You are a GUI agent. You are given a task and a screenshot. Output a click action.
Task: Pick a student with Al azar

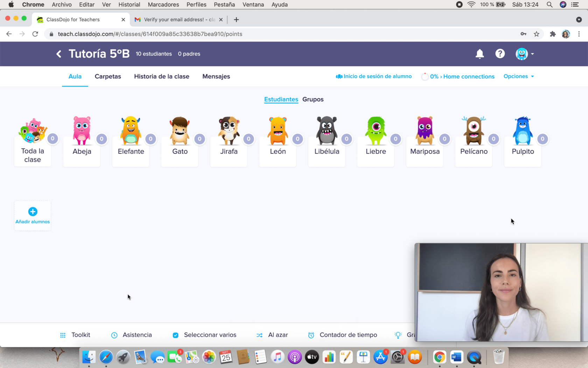point(272,335)
